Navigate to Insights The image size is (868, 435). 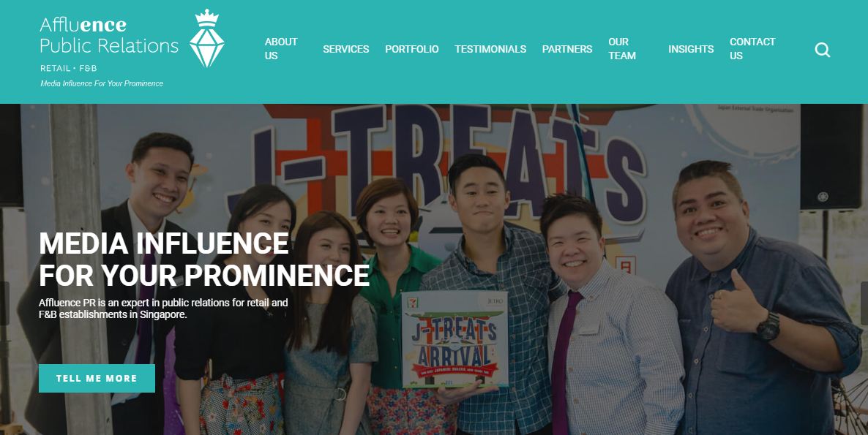[691, 49]
